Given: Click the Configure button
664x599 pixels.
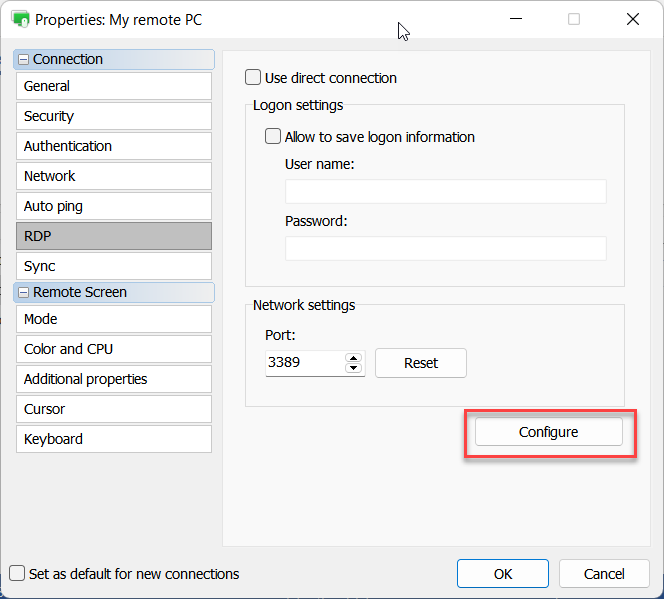Looking at the screenshot, I should coord(548,432).
